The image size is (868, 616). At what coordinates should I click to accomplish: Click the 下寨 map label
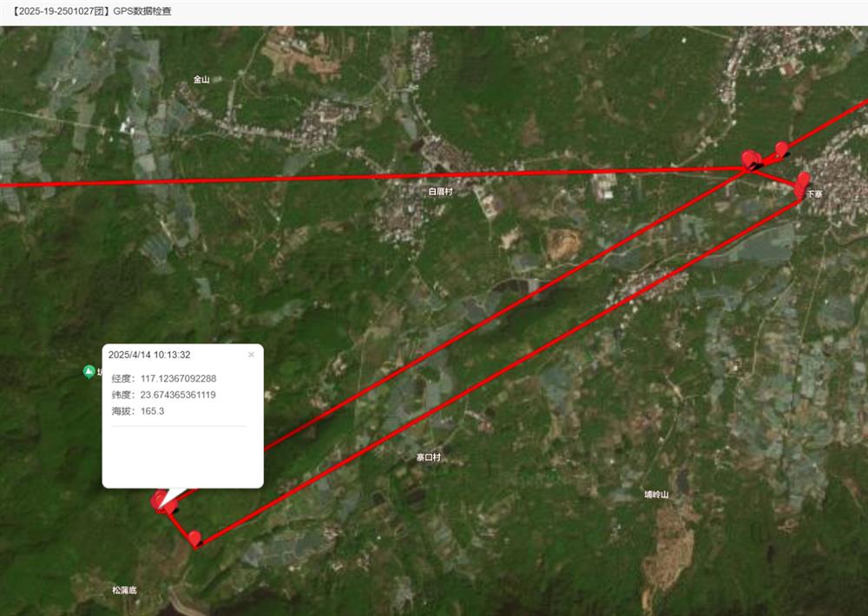pyautogui.click(x=814, y=193)
